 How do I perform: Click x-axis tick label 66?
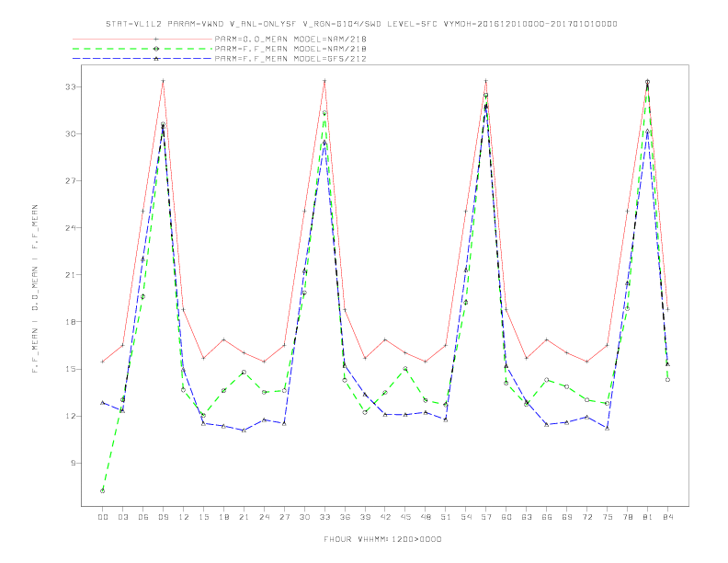point(547,517)
